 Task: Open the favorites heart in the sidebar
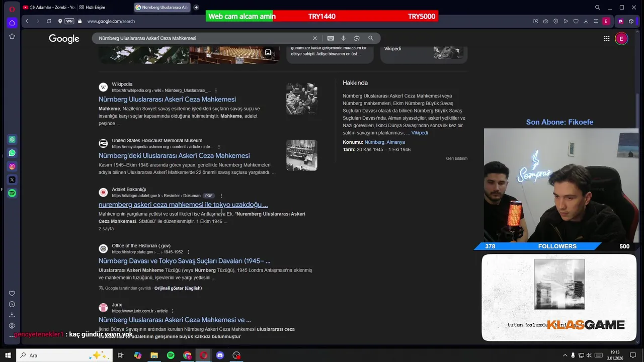pos(12,294)
